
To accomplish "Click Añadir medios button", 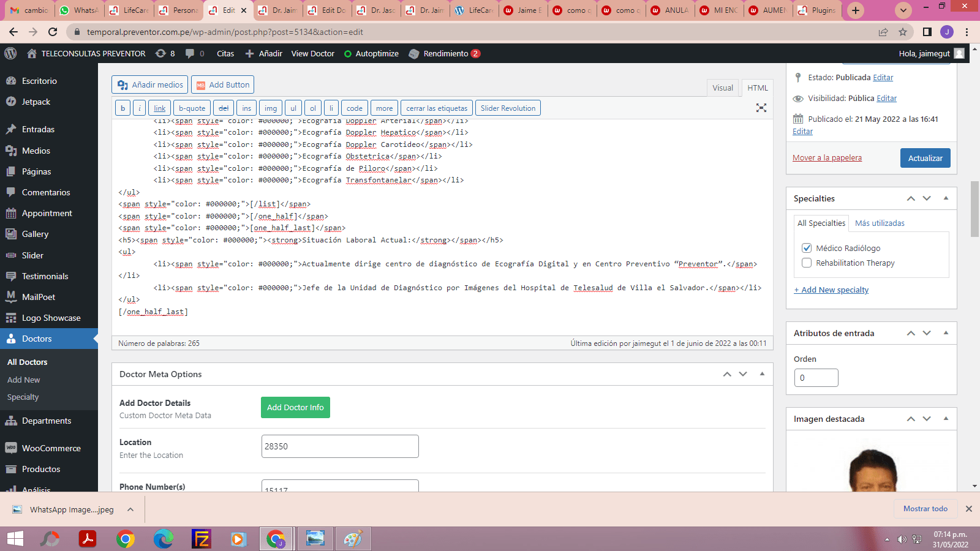I will coord(150,84).
